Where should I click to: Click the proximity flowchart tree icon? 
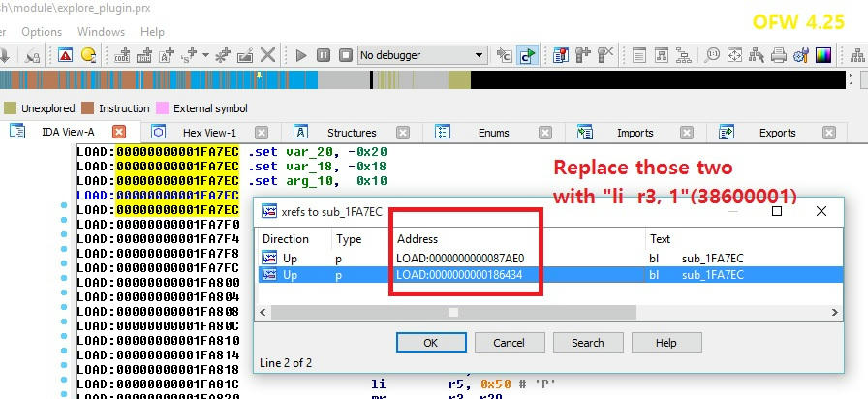point(684,55)
